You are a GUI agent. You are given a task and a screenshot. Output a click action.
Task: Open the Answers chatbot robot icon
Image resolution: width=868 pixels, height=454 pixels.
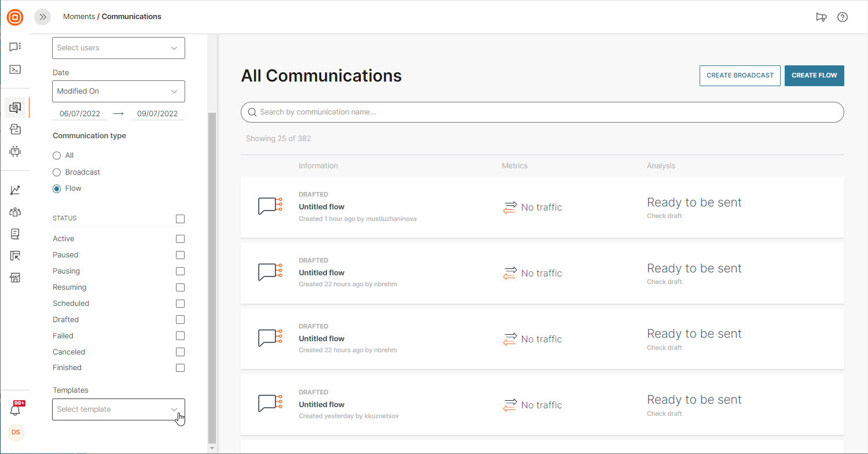(x=16, y=152)
